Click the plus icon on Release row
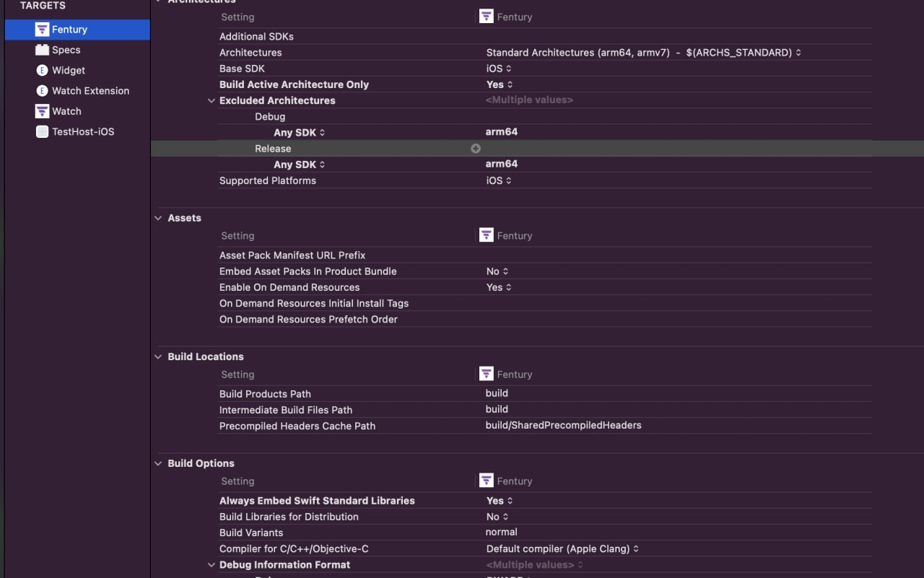 coord(476,149)
